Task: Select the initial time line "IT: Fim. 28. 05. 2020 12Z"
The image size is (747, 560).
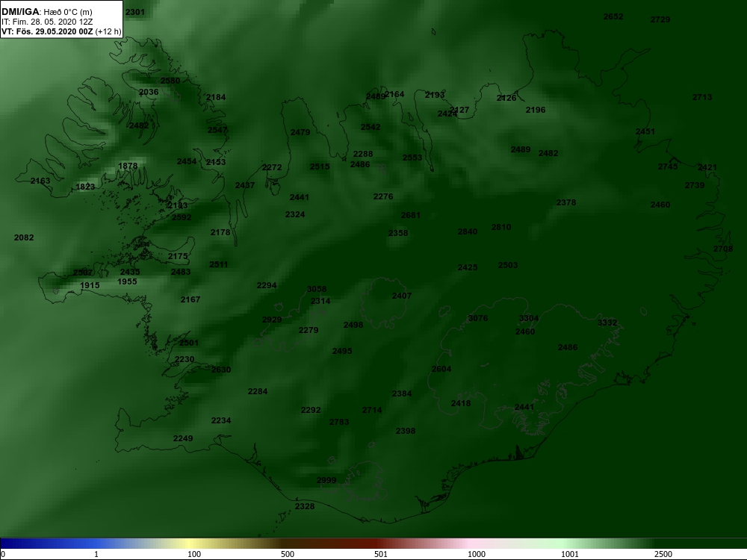Action: (x=46, y=22)
